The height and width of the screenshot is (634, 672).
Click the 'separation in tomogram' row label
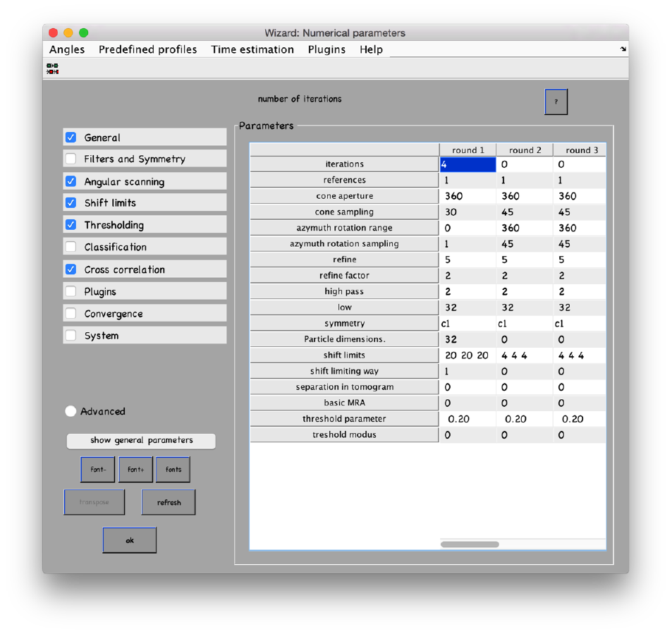pyautogui.click(x=345, y=386)
